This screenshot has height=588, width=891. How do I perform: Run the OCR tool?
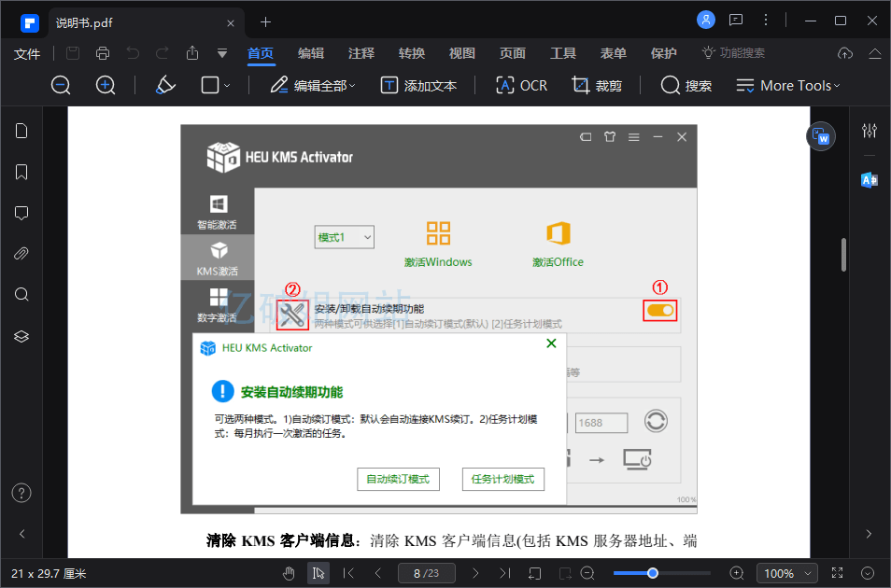tap(522, 86)
